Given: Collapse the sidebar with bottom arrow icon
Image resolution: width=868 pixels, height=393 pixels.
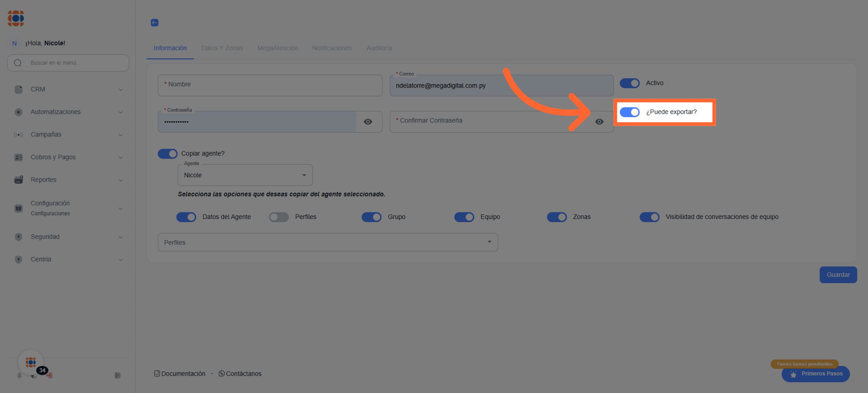Looking at the screenshot, I should coord(118,375).
